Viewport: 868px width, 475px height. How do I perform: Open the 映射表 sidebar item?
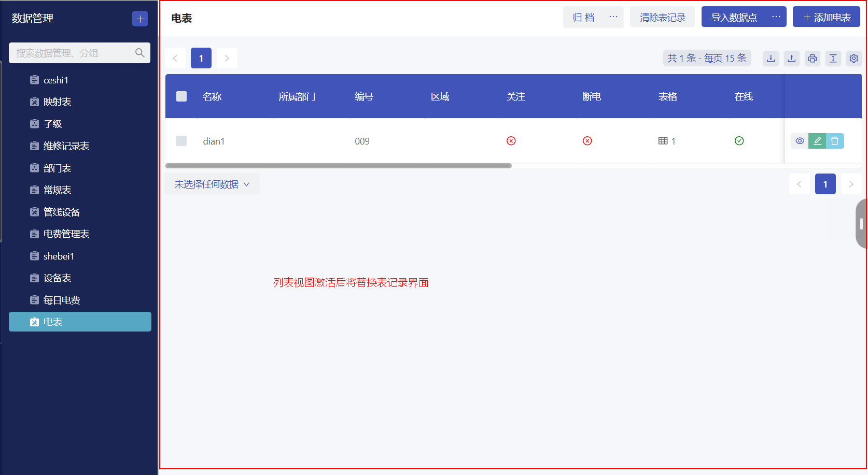coord(80,102)
